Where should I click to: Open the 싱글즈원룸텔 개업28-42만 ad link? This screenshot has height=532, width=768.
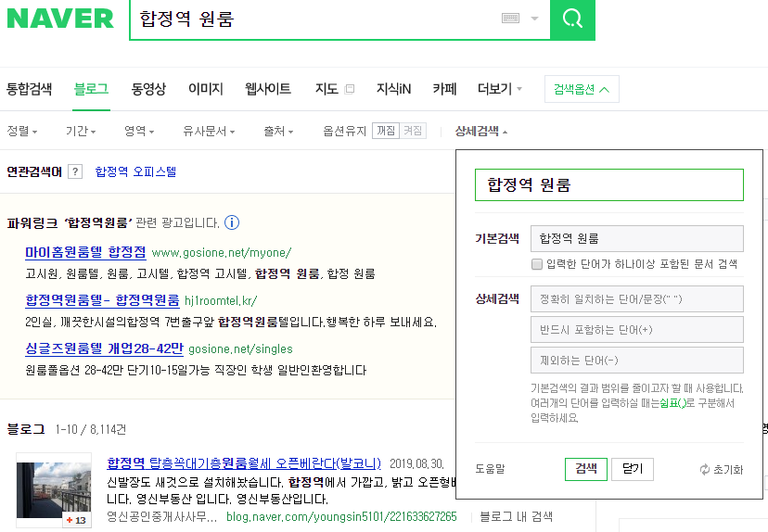pyautogui.click(x=104, y=348)
